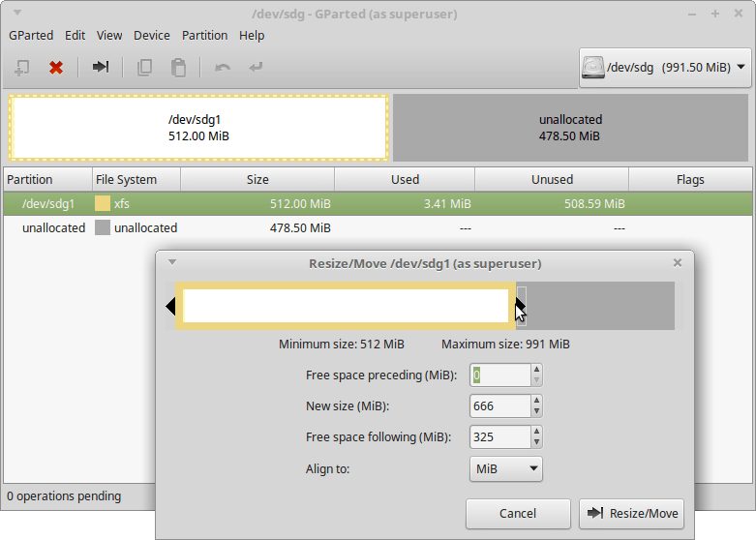Open the View menu
The width and height of the screenshot is (756, 540).
pyautogui.click(x=109, y=35)
